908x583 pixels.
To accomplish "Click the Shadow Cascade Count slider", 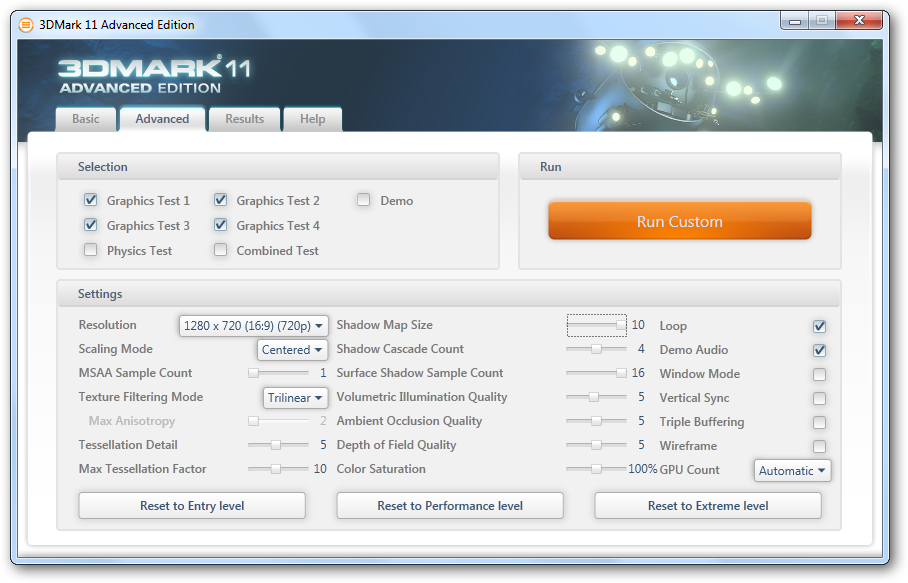I will click(x=596, y=349).
